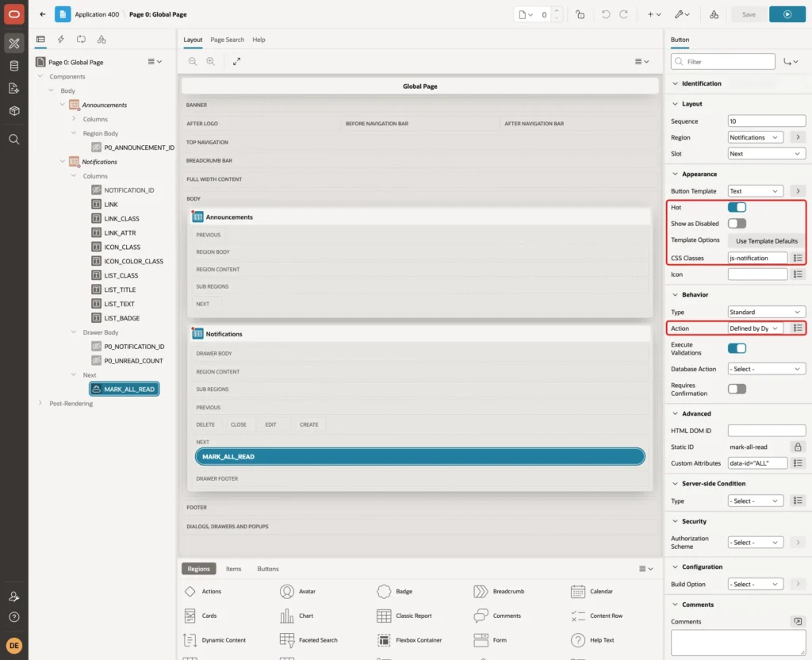This screenshot has width=812, height=660.
Task: Click the CSS Classes input field
Action: (x=757, y=258)
